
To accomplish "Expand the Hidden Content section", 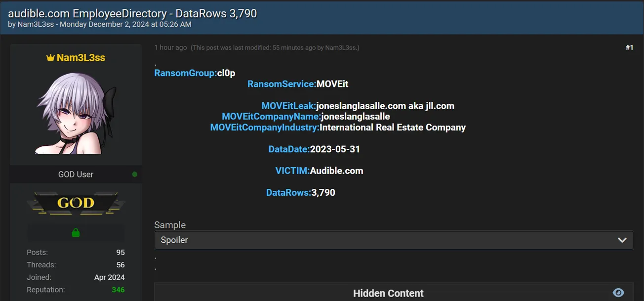I will click(388, 293).
